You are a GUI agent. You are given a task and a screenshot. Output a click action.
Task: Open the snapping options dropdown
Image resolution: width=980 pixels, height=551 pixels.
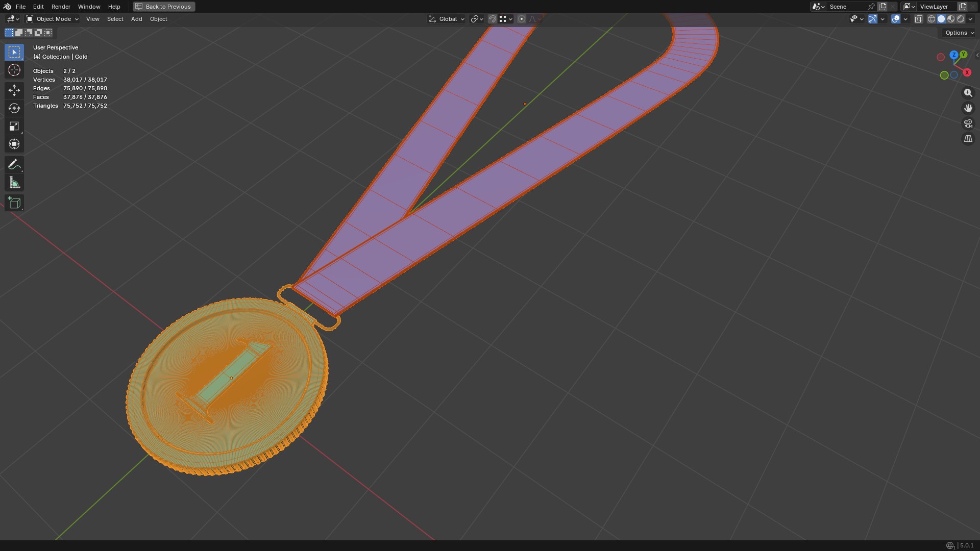click(x=506, y=19)
